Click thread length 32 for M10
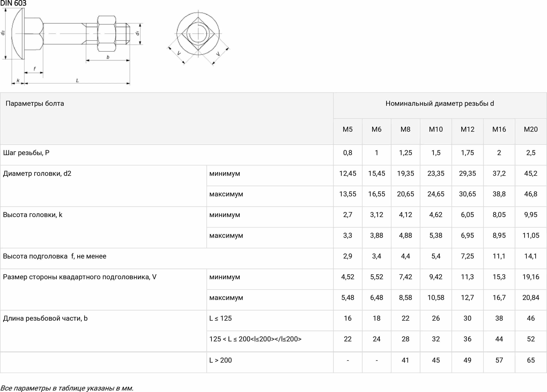 coord(436,339)
